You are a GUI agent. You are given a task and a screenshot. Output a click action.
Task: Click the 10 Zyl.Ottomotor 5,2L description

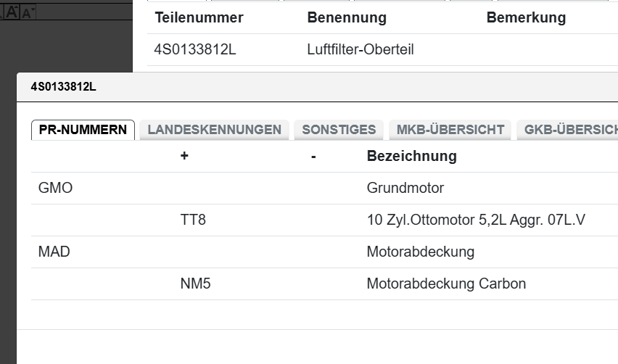pyautogui.click(x=476, y=220)
